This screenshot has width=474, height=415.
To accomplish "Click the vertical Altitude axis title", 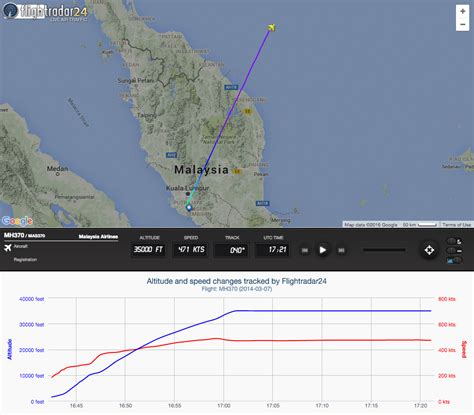I will [x=10, y=349].
